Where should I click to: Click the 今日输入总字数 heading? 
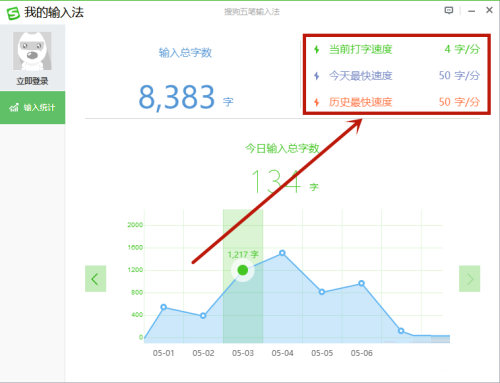(282, 148)
